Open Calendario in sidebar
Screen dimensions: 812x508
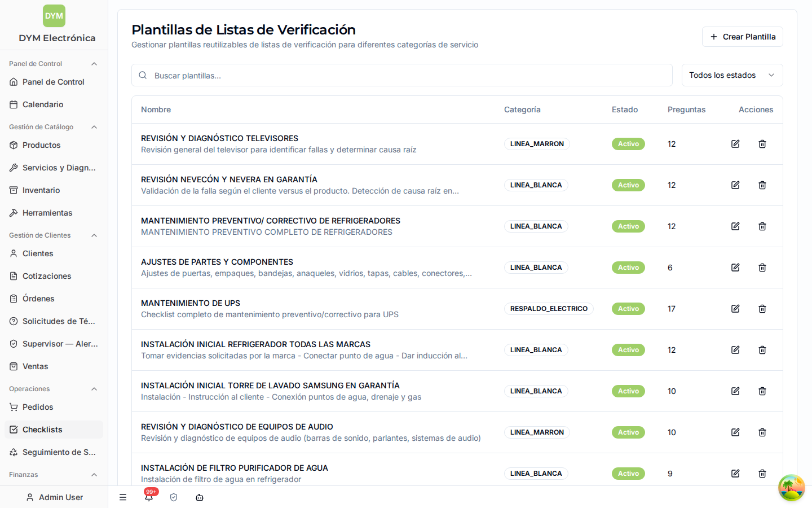pos(54,104)
